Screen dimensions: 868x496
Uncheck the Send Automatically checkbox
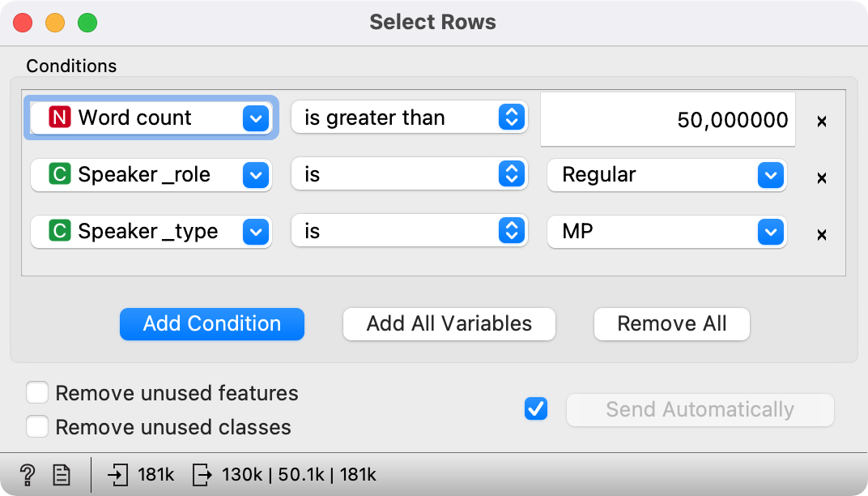tap(536, 409)
